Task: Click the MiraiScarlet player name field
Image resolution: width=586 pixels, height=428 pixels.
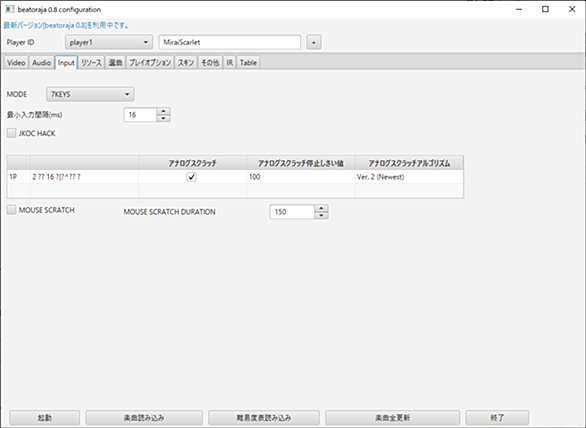Action: pyautogui.click(x=230, y=42)
